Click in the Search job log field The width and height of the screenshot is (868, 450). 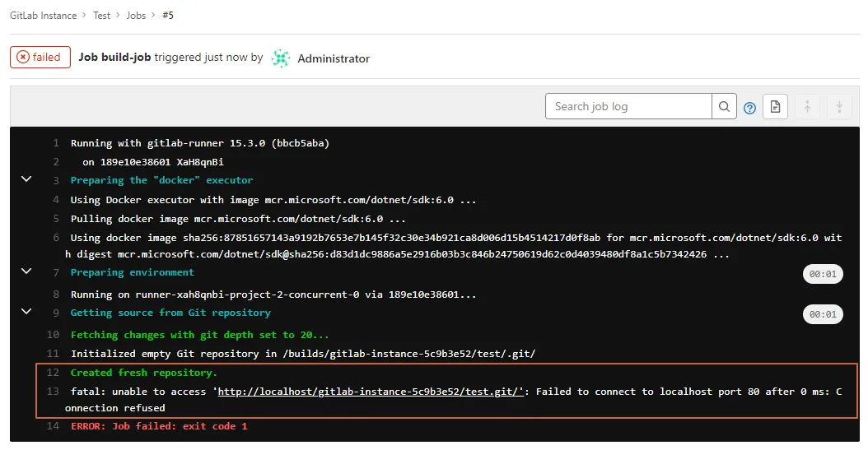tap(628, 106)
